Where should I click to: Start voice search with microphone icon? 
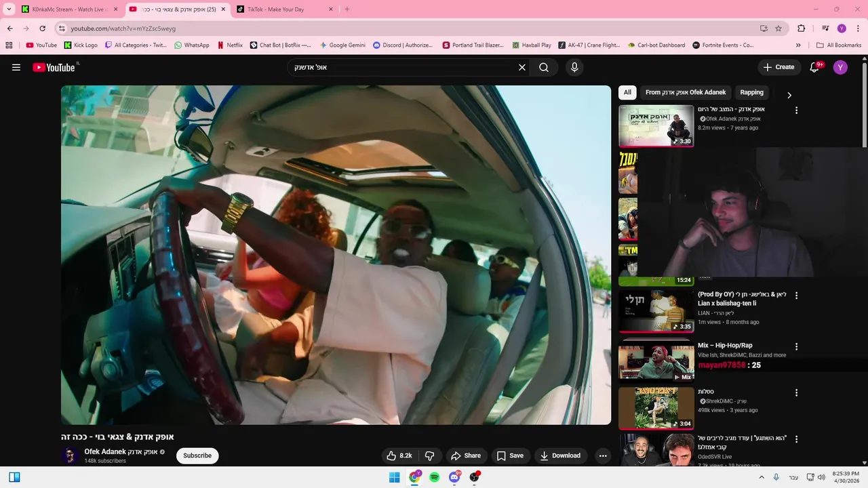pos(574,67)
